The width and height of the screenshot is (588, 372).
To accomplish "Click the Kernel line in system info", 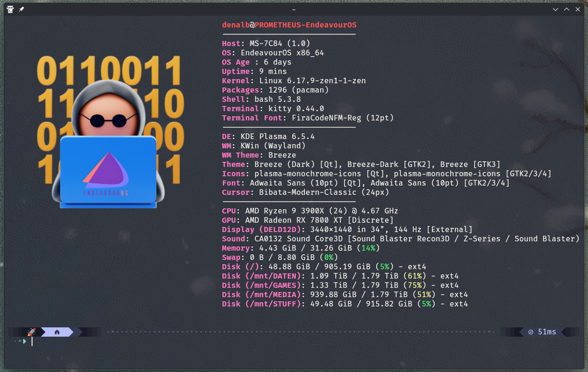I will click(x=294, y=81).
